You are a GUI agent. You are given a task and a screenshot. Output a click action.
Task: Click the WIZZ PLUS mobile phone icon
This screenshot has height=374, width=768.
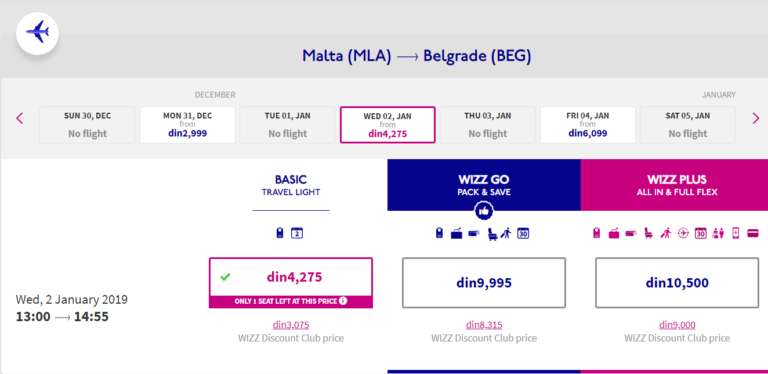(x=735, y=234)
